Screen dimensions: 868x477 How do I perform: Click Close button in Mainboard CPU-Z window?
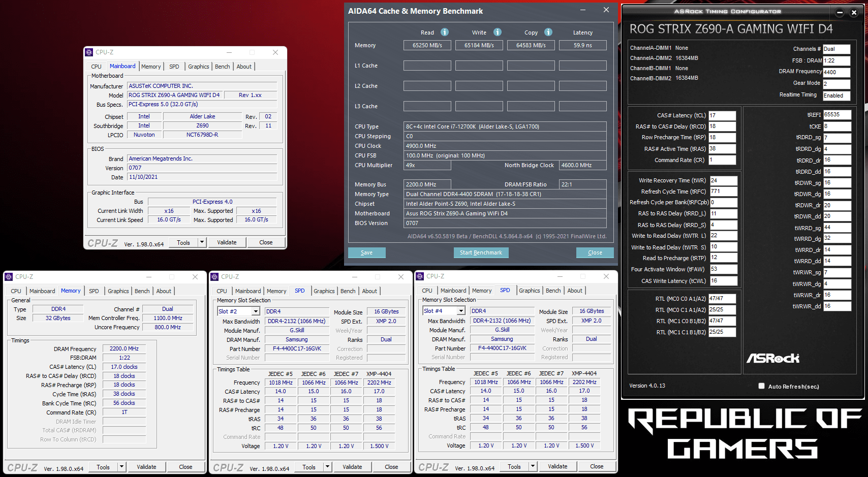[266, 242]
